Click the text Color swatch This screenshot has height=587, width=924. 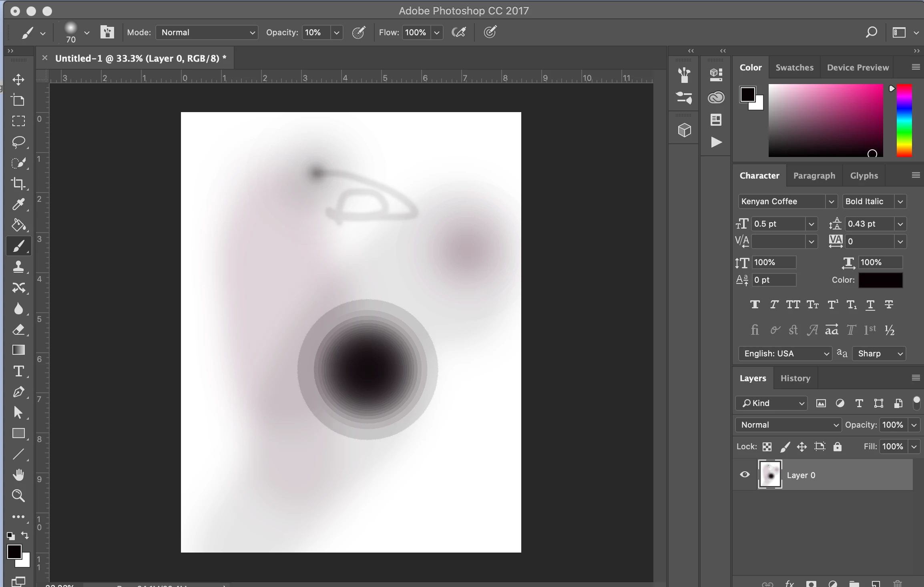coord(880,280)
